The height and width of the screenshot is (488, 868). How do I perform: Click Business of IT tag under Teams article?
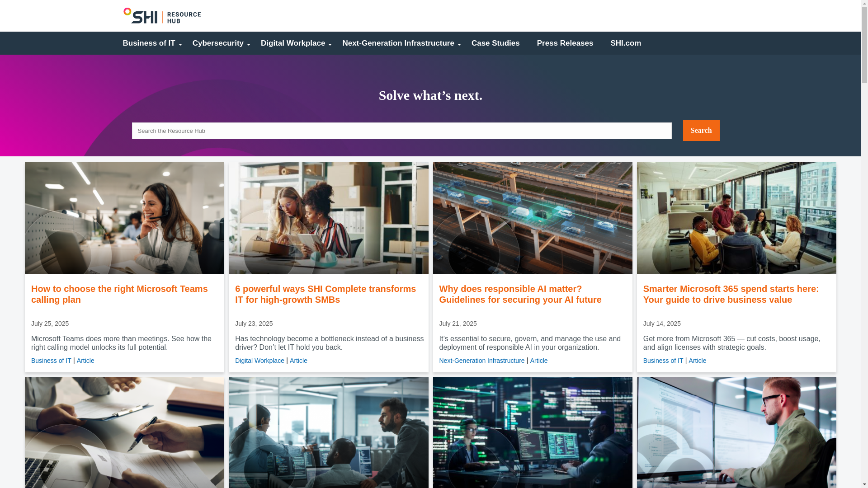click(51, 361)
